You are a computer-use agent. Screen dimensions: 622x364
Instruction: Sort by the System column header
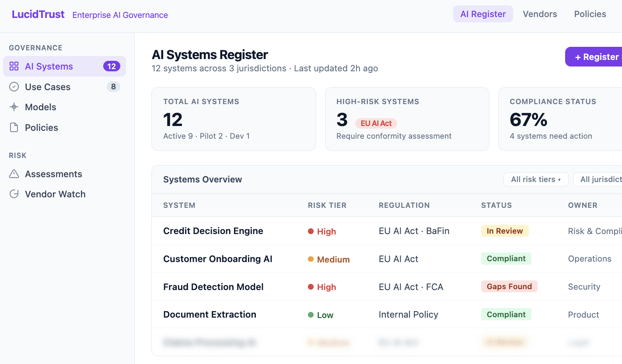coord(179,205)
